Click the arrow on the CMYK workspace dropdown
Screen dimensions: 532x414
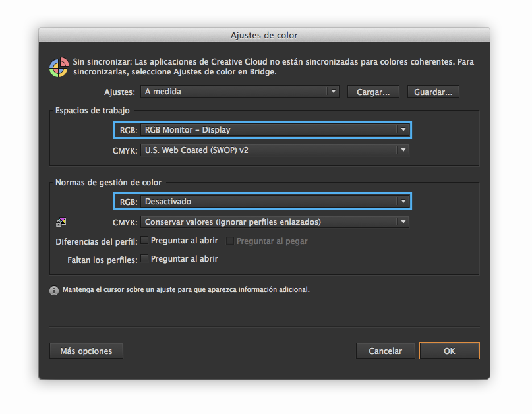[x=403, y=150]
